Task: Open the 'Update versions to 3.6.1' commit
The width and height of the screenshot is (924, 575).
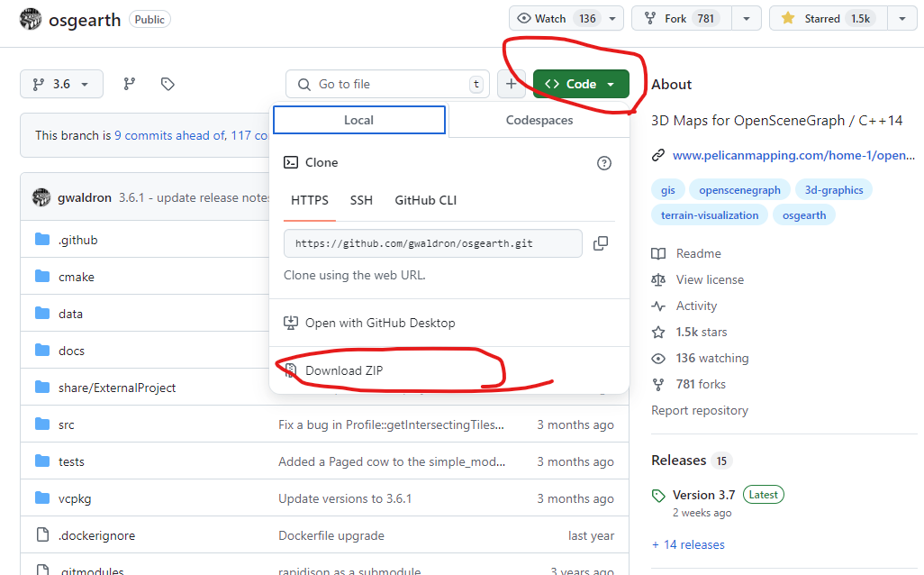Action: click(x=345, y=499)
